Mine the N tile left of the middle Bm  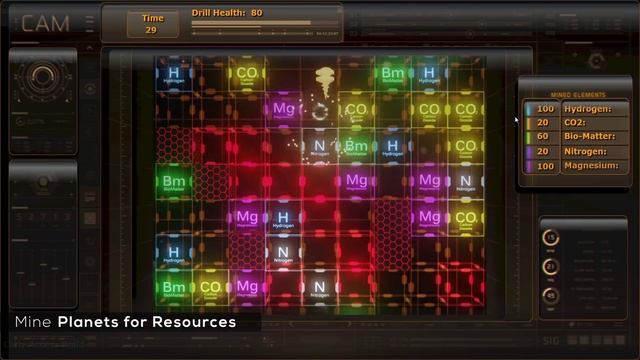coord(320,146)
